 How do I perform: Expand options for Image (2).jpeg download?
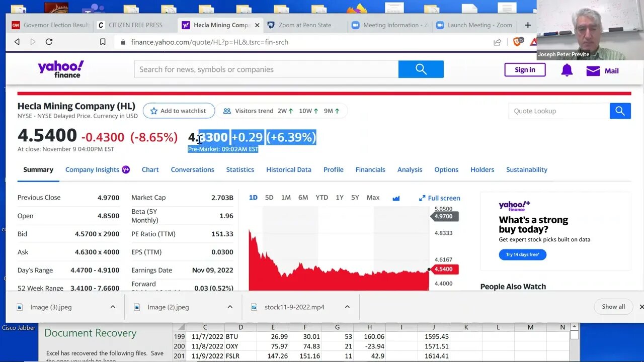click(230, 307)
